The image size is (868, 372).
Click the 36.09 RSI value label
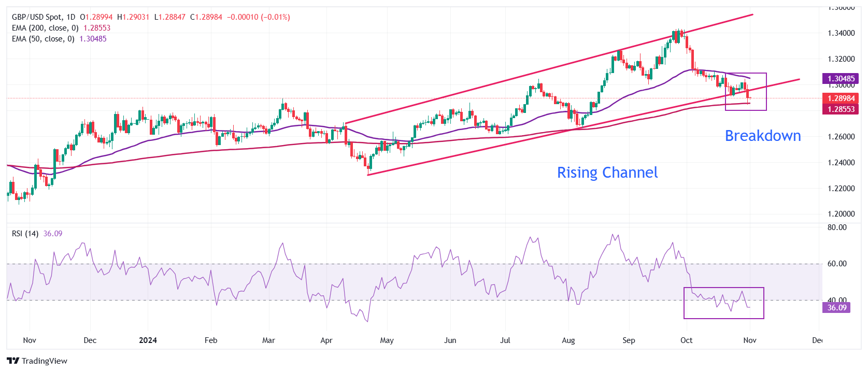(836, 308)
